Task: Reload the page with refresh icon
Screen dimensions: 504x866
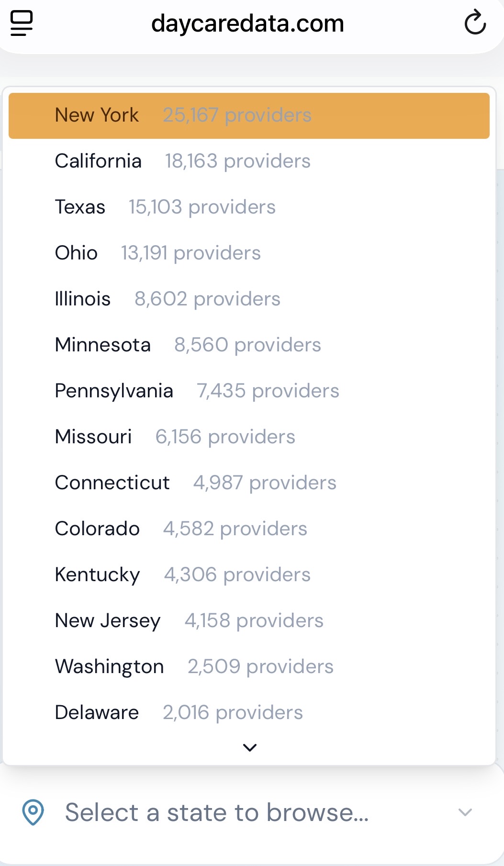Action: click(x=475, y=23)
